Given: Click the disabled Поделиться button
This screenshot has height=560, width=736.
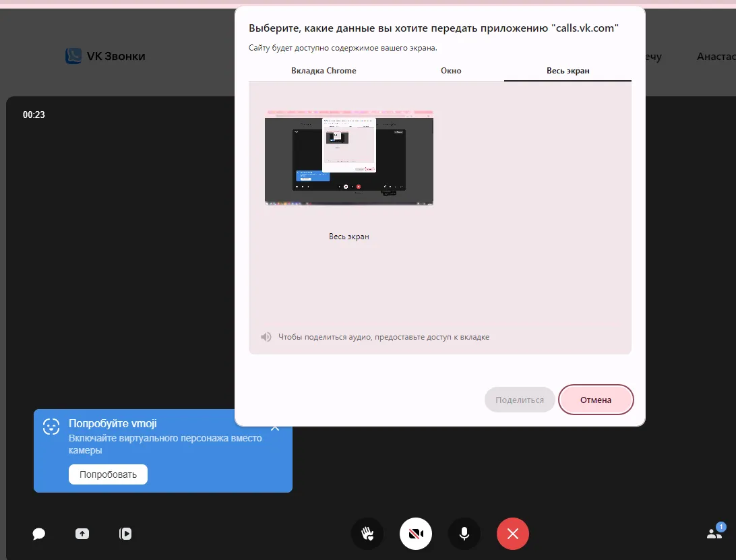Looking at the screenshot, I should 520,400.
